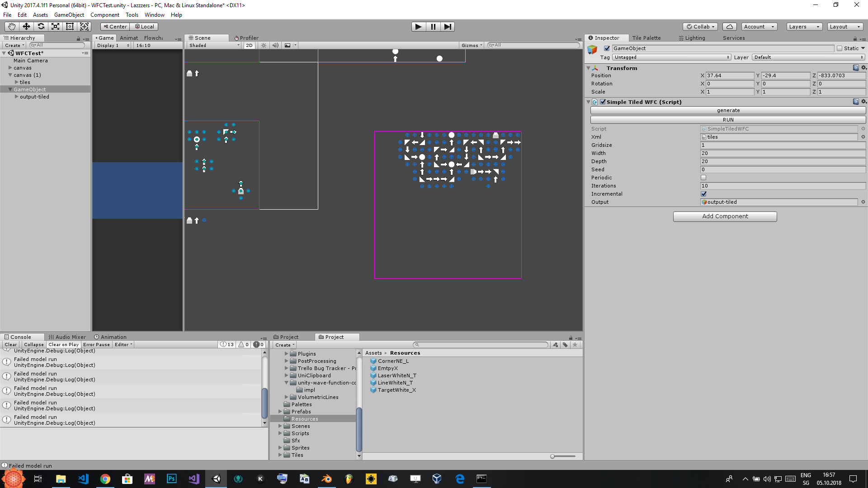Viewport: 868px width, 488px height.
Task: Toggle Collapse in Console
Action: pyautogui.click(x=34, y=345)
